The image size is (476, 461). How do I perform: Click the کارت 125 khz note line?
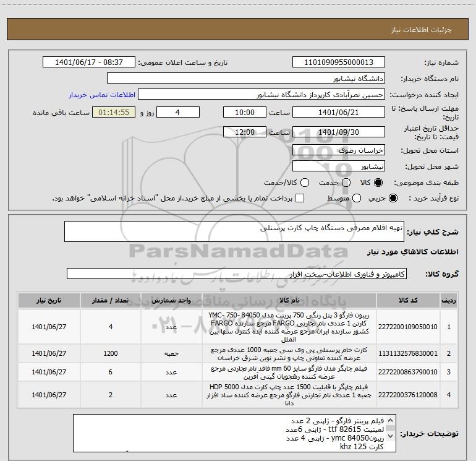point(362,447)
